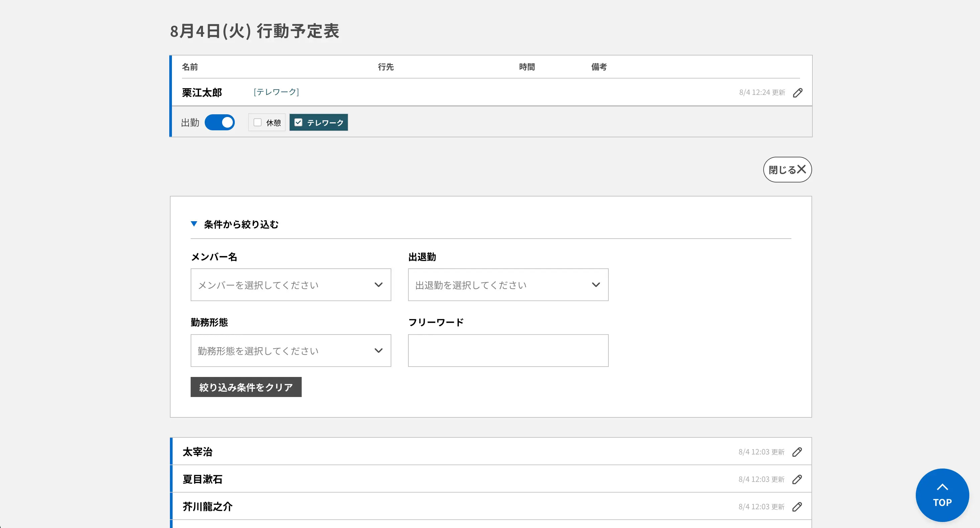Click the 閉じる button
Viewport: 980px width, 528px height.
click(x=787, y=169)
